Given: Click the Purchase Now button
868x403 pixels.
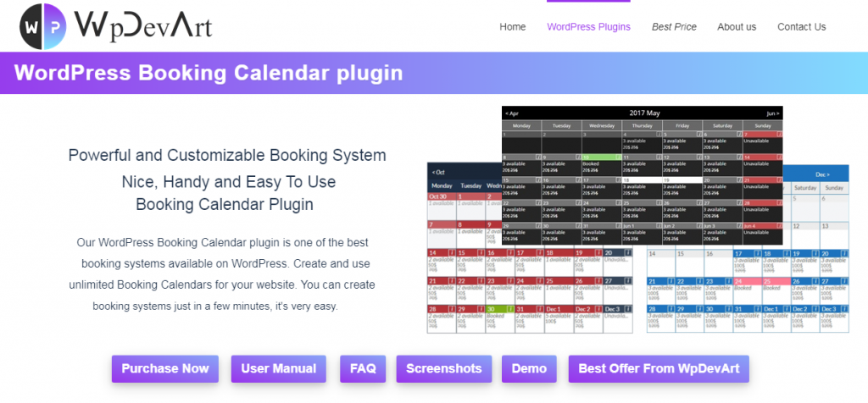Looking at the screenshot, I should 165,369.
